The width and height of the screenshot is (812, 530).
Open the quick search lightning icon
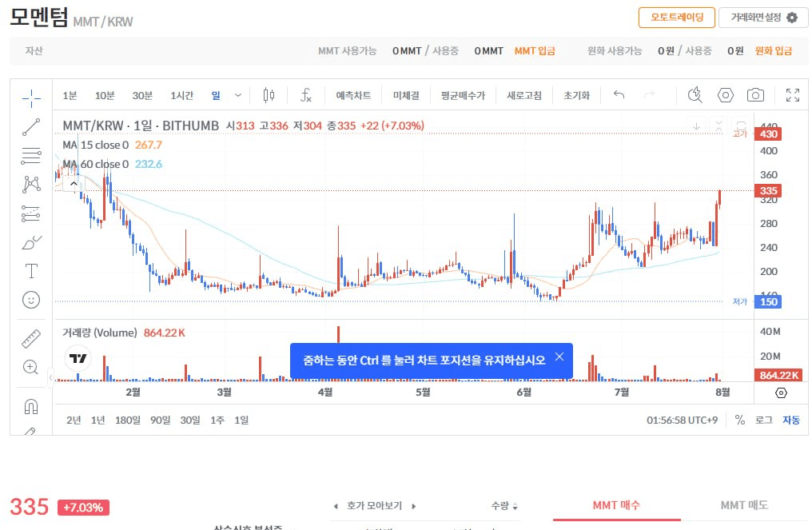[695, 95]
